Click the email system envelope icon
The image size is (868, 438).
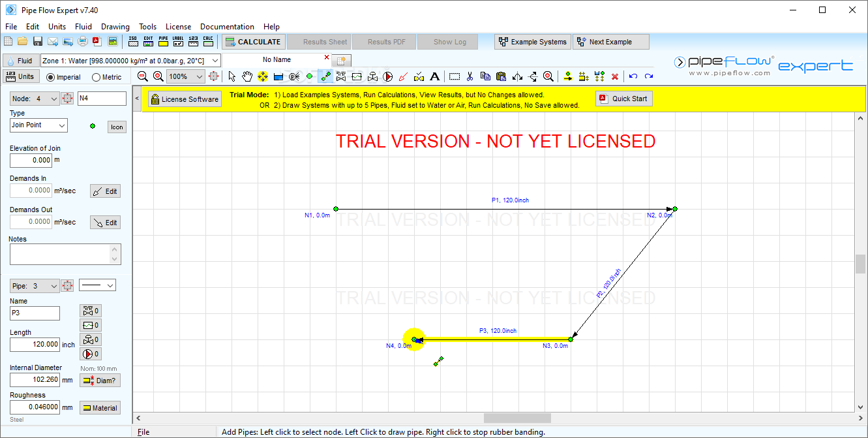pos(53,41)
